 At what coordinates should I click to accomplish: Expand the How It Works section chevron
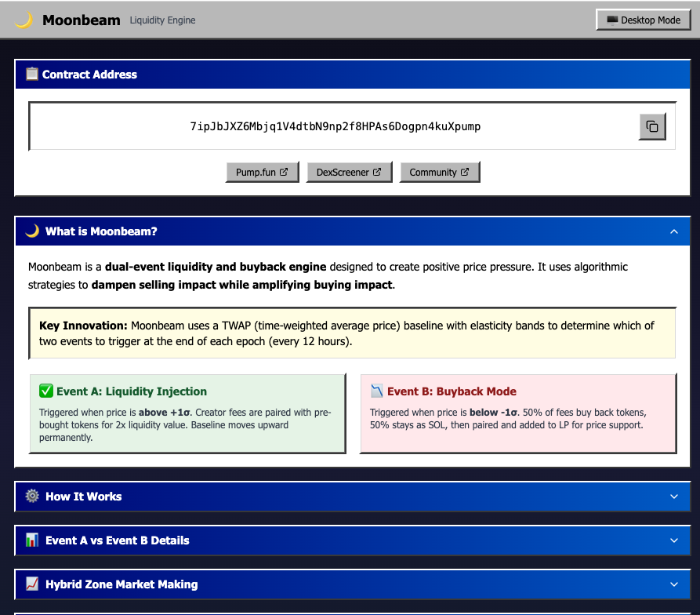tap(673, 497)
